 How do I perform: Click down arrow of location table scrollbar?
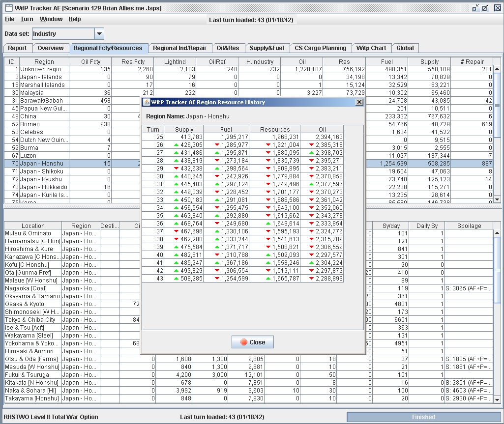[497, 400]
